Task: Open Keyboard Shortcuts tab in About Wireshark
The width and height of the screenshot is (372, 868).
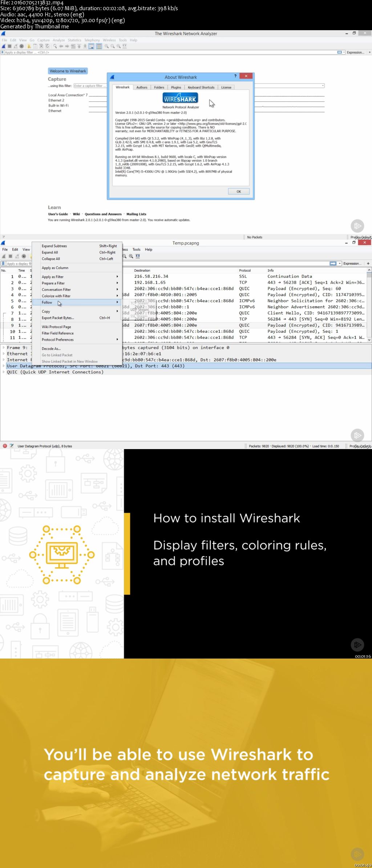Action: tap(201, 87)
